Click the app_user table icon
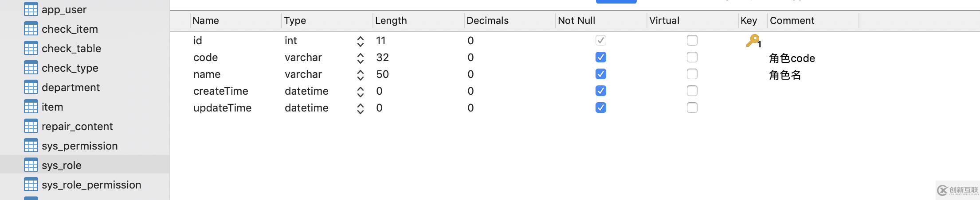 click(31, 9)
